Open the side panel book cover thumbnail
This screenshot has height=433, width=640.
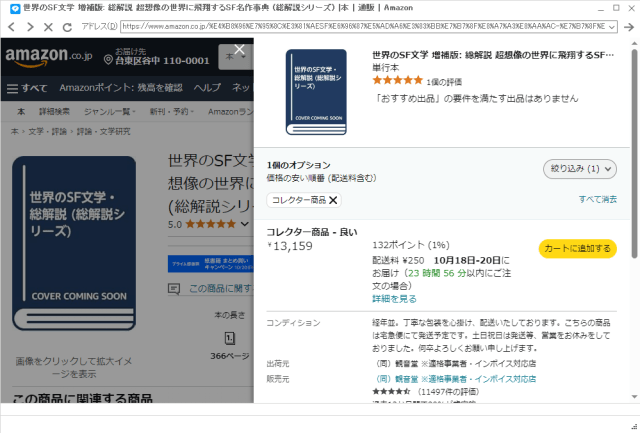[x=316, y=92]
